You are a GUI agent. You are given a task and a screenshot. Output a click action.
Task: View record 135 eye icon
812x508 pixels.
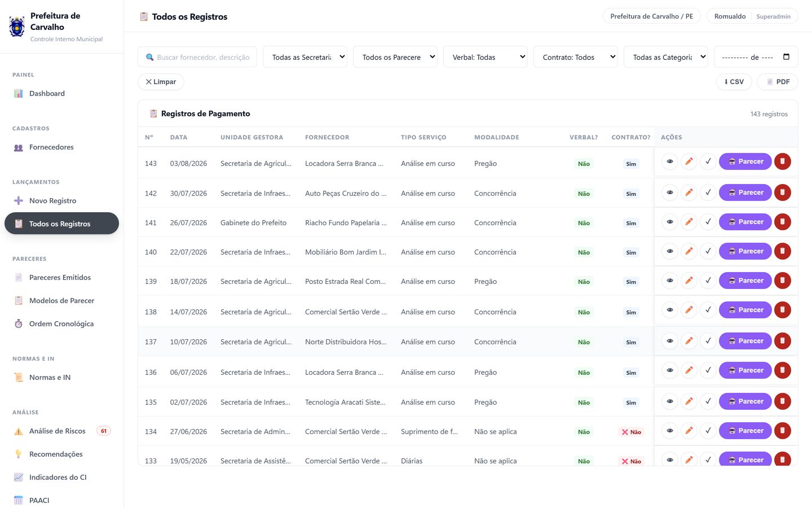(670, 401)
